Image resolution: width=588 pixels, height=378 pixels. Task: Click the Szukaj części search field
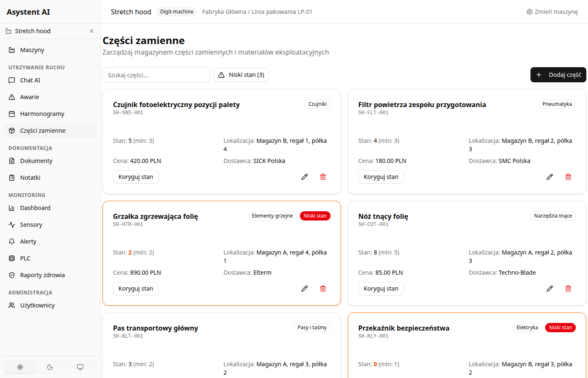click(x=156, y=75)
